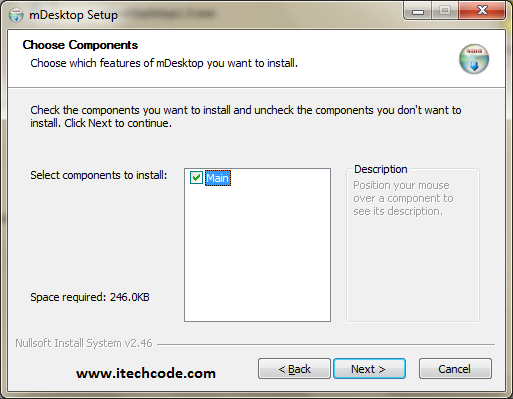Viewport: 513px width, 399px height.
Task: Minimize the mDesktop Setup window
Action: pyautogui.click(x=418, y=11)
